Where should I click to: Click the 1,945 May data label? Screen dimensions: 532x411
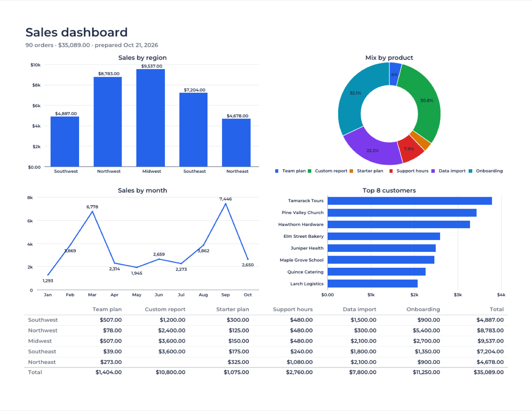[x=137, y=273]
